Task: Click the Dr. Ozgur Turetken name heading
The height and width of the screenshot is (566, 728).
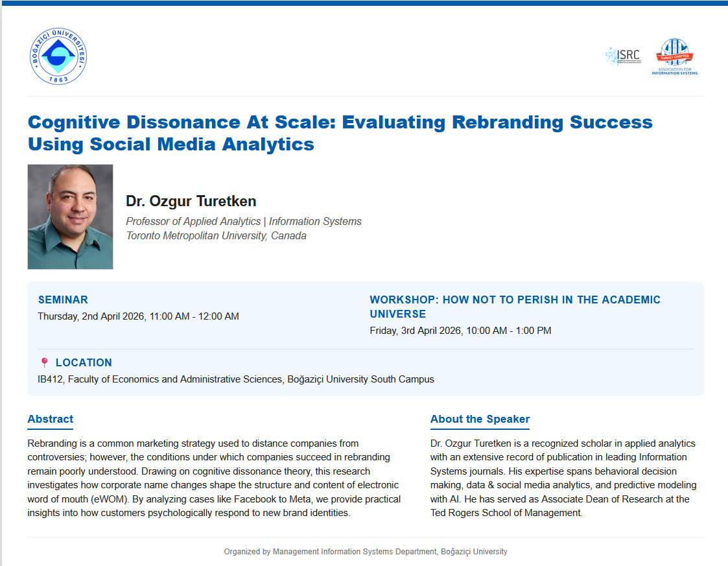Action: [x=191, y=201]
